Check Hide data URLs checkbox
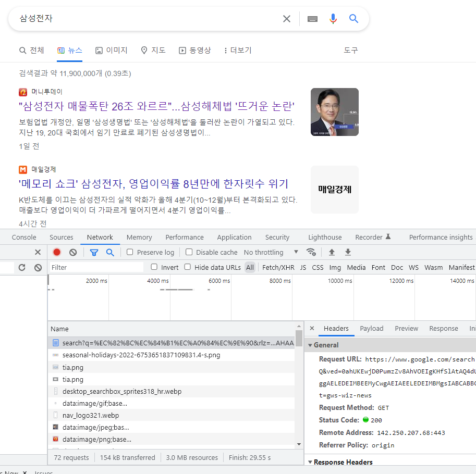The width and height of the screenshot is (476, 474). 188,267
